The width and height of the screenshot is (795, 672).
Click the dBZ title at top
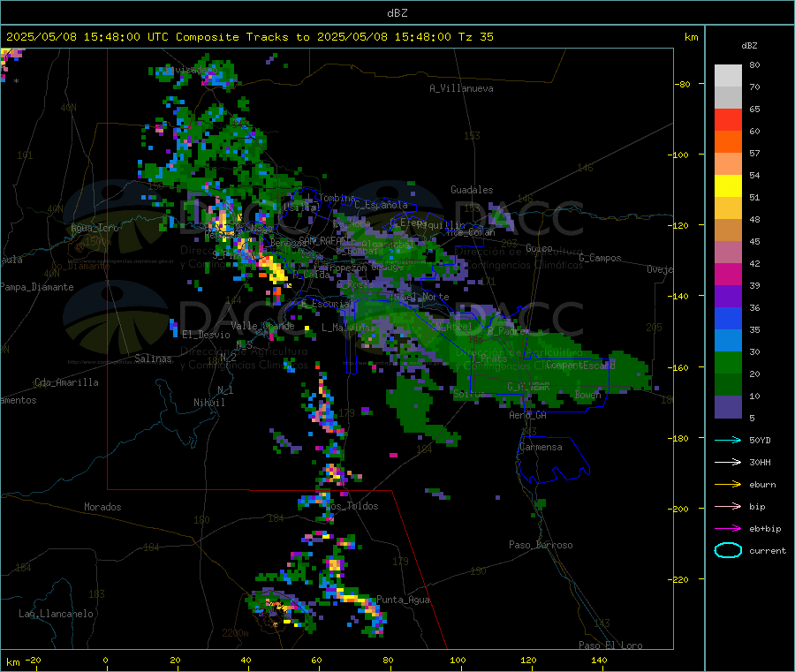[x=397, y=13]
